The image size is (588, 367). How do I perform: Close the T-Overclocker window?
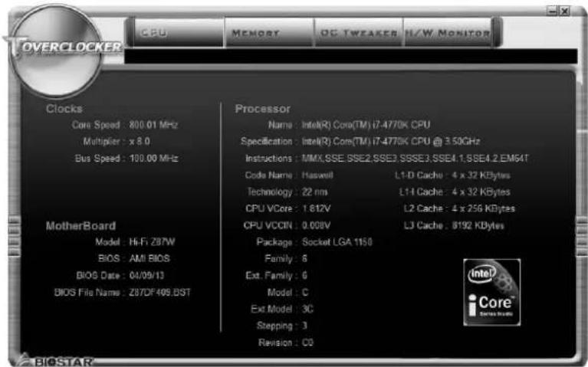pyautogui.click(x=564, y=11)
